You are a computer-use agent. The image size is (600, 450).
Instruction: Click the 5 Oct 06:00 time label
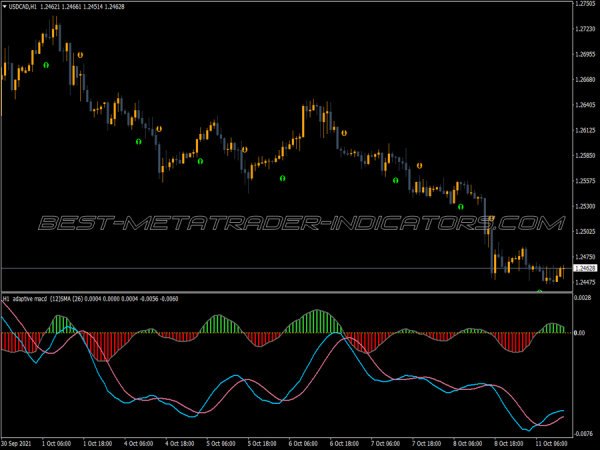click(221, 444)
